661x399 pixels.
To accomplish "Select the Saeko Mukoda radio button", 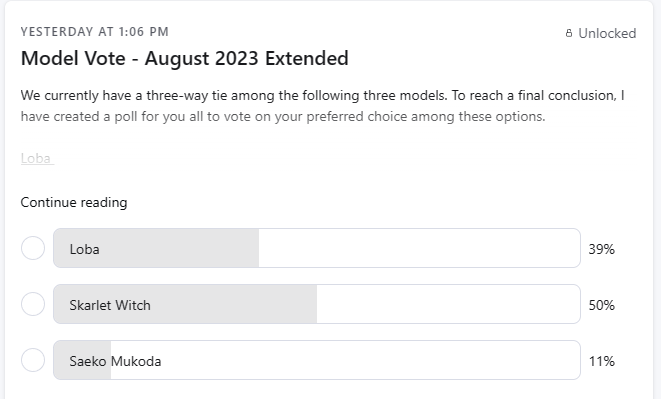I will point(33,360).
